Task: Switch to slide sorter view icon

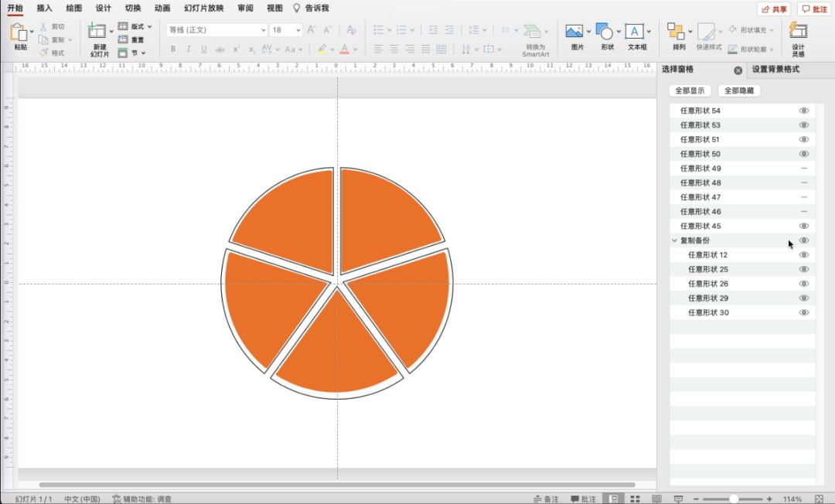Action: pyautogui.click(x=635, y=499)
